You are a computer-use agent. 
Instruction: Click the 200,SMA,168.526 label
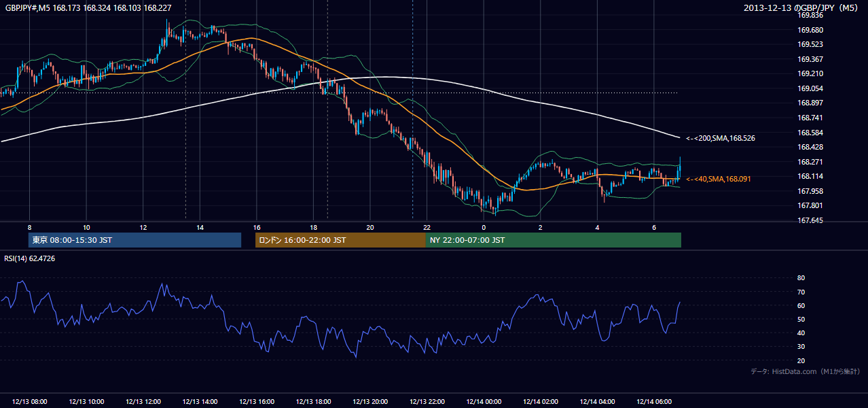click(x=721, y=138)
